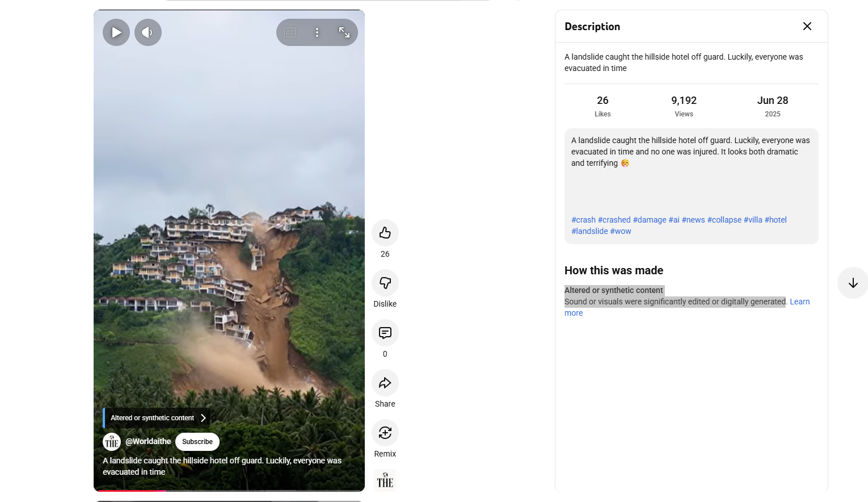This screenshot has width=868, height=502.
Task: Open the #landslide hashtag
Action: coord(589,231)
